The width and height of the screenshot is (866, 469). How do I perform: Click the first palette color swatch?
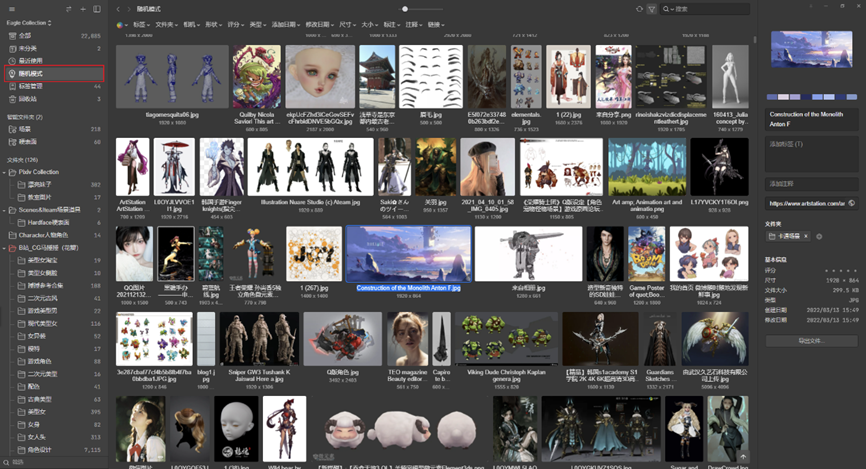[x=772, y=97]
